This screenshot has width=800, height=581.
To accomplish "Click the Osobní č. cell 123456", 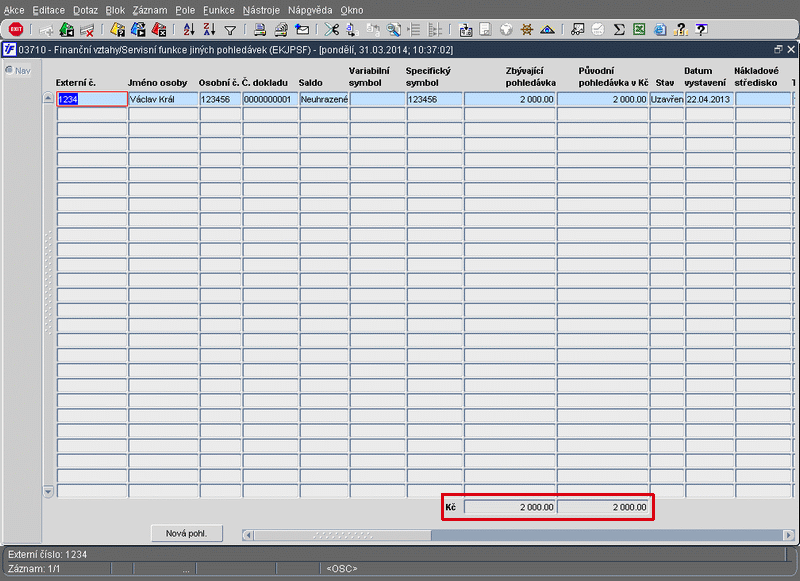I will 220,99.
